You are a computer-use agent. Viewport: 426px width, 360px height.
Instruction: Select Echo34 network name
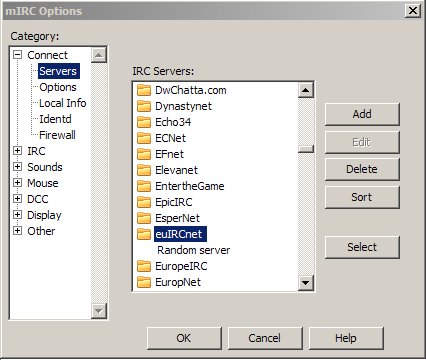pyautogui.click(x=173, y=122)
